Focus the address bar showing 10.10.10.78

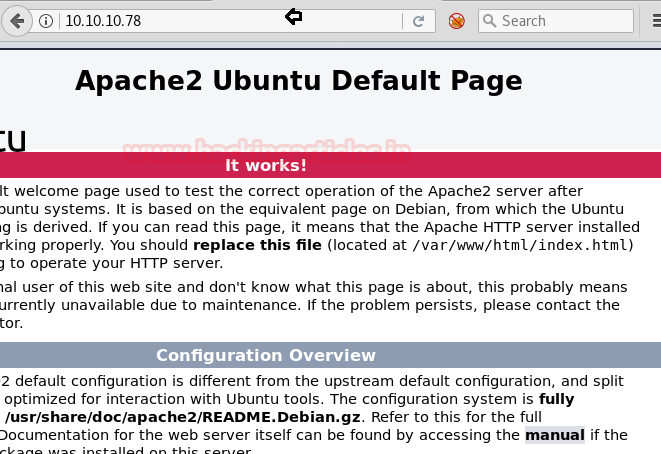click(230, 21)
